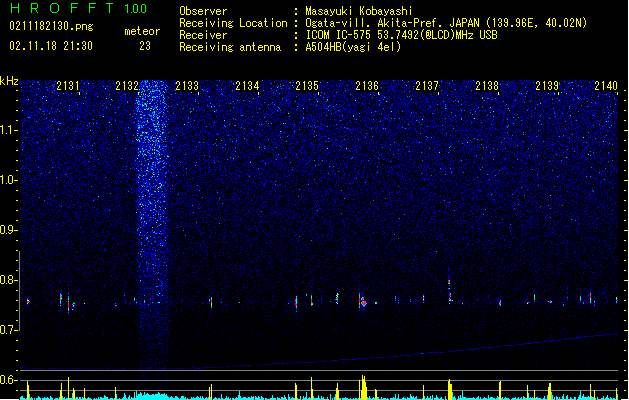This screenshot has height=400, width=629.
Task: Click the HROFFT 1.0.0 title text
Action: point(79,8)
